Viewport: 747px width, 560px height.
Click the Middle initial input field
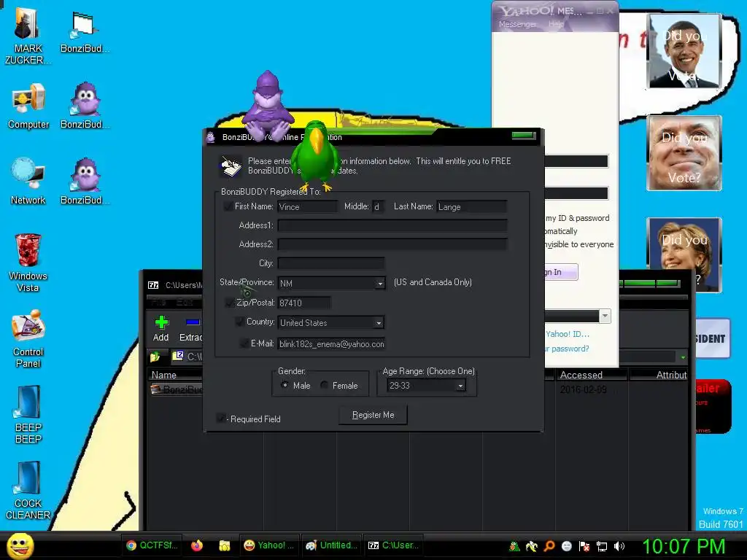pyautogui.click(x=377, y=206)
